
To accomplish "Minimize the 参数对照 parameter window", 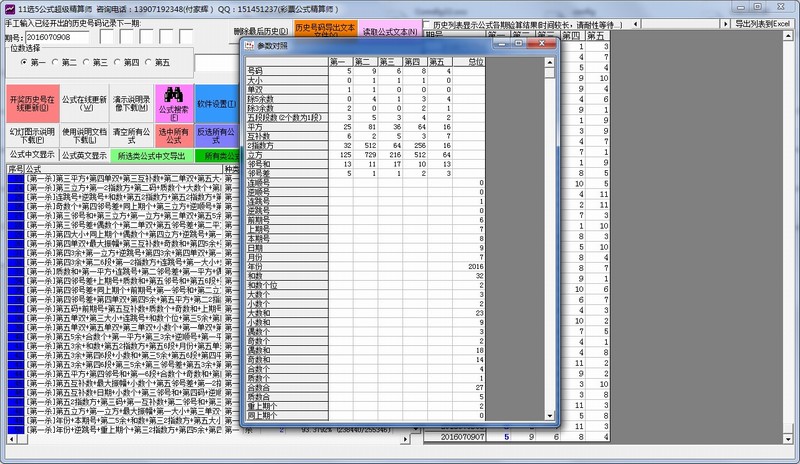I will [x=502, y=44].
